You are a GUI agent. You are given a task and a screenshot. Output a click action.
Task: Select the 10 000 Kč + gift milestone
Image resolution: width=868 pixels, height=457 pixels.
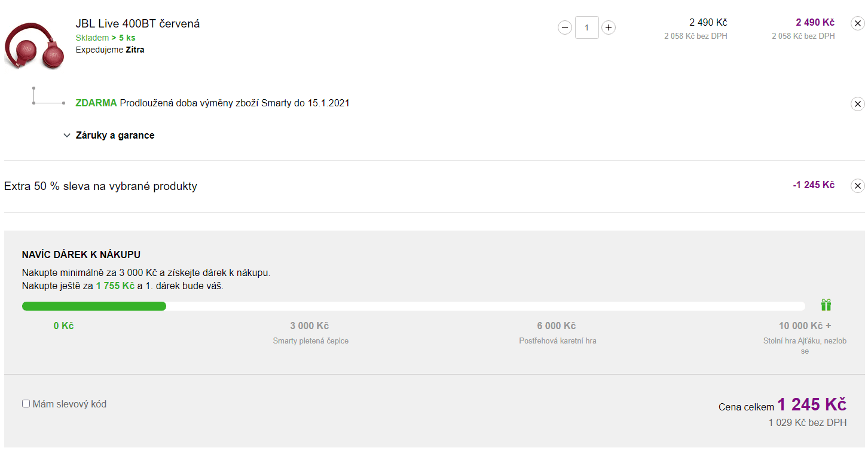point(805,326)
